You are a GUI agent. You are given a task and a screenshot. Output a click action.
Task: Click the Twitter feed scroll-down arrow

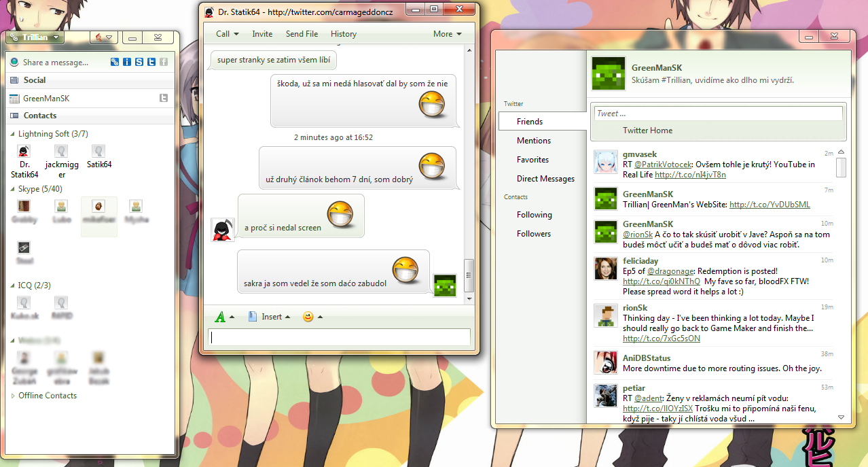[x=841, y=417]
